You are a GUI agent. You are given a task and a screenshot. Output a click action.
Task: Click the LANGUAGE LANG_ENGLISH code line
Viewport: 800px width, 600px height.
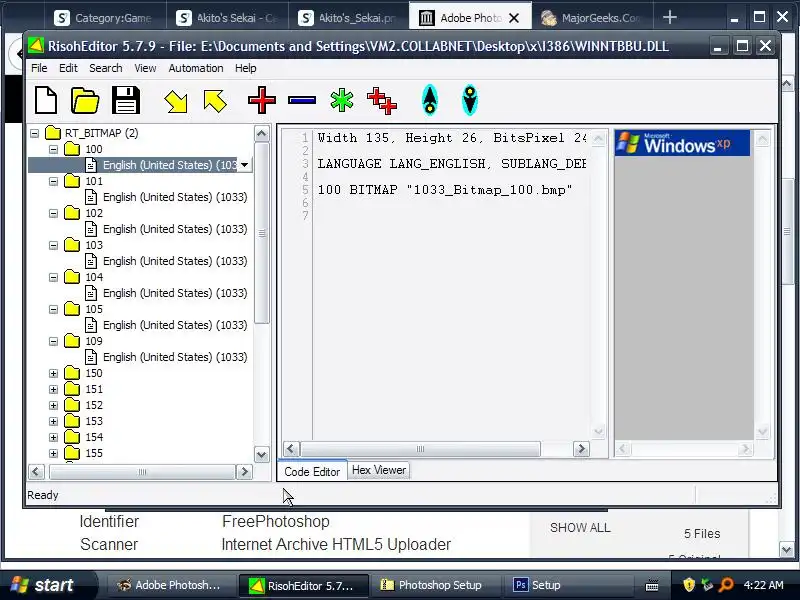pyautogui.click(x=452, y=164)
